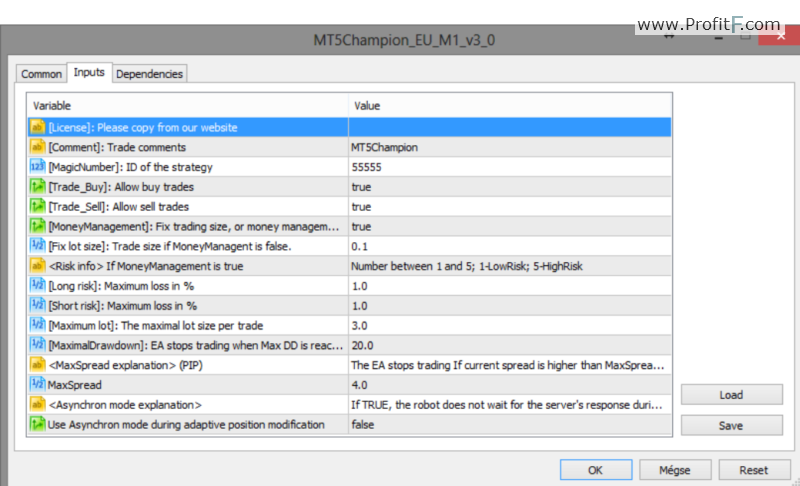Click the Reset button
The height and width of the screenshot is (486, 800).
pos(754,470)
